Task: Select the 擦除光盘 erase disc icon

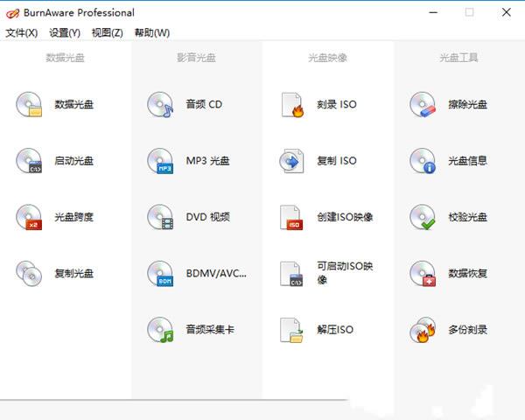Action: point(423,105)
